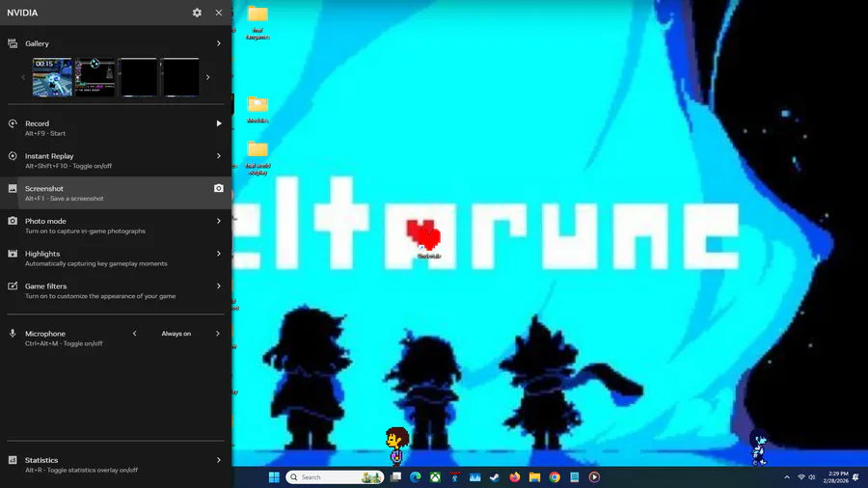Image resolution: width=868 pixels, height=488 pixels.
Task: Switch Microphone mode with right arrow
Action: point(218,334)
